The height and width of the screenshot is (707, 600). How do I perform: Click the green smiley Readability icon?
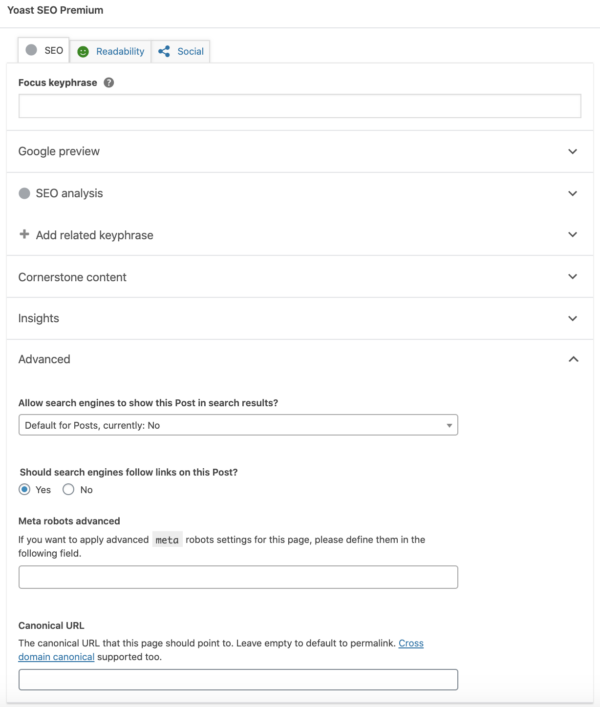[x=83, y=51]
